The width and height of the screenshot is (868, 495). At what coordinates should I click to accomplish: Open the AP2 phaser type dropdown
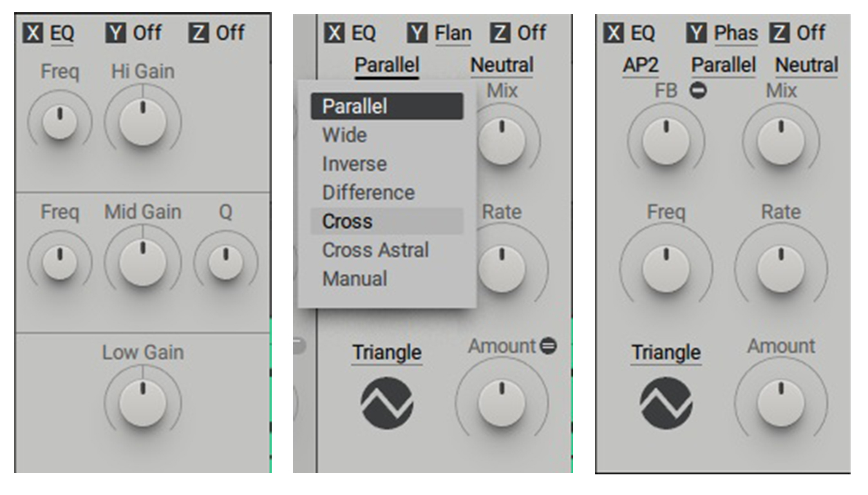(x=641, y=66)
